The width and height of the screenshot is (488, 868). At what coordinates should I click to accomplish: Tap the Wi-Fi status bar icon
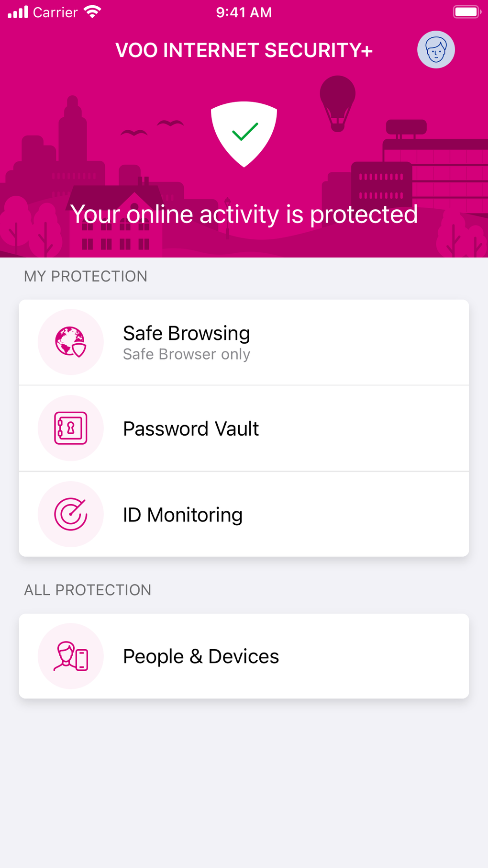click(x=92, y=12)
